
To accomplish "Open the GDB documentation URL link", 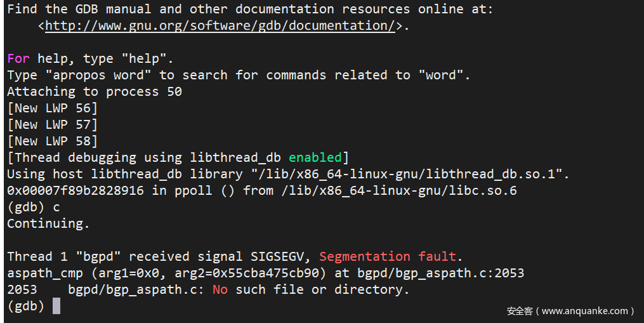I will (x=220, y=26).
